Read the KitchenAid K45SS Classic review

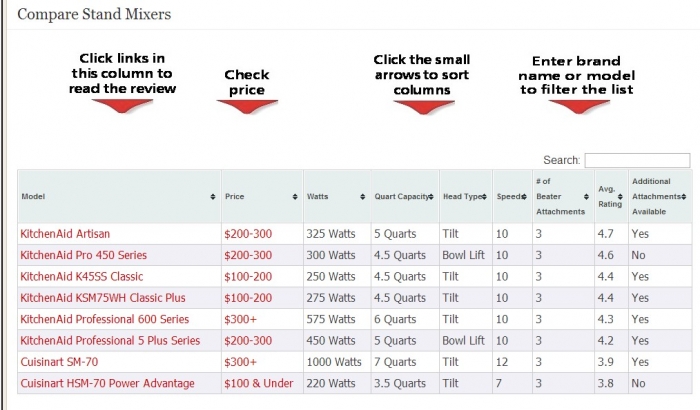(82, 276)
